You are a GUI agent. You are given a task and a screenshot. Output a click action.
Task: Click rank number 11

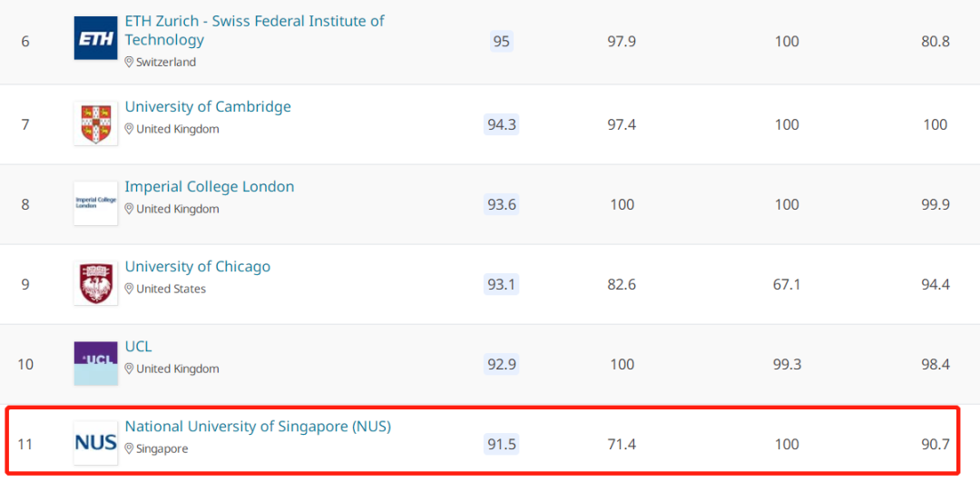(25, 445)
